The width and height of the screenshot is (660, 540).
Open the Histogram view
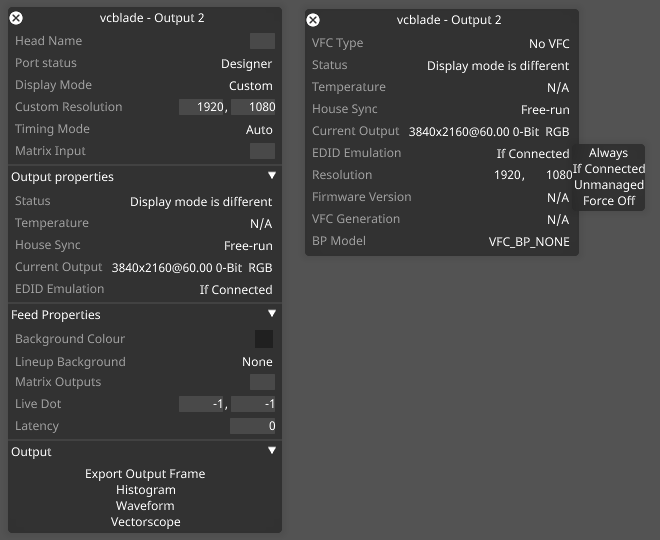(x=145, y=490)
